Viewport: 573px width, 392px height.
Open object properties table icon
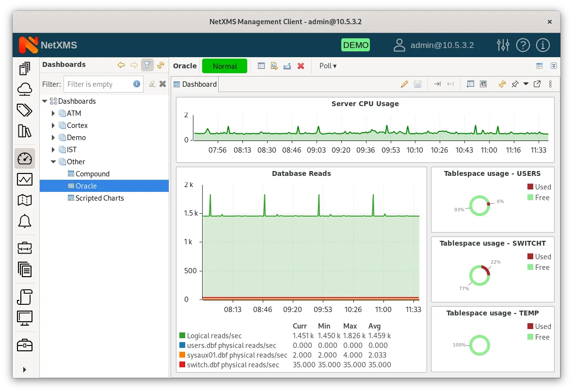coord(261,66)
